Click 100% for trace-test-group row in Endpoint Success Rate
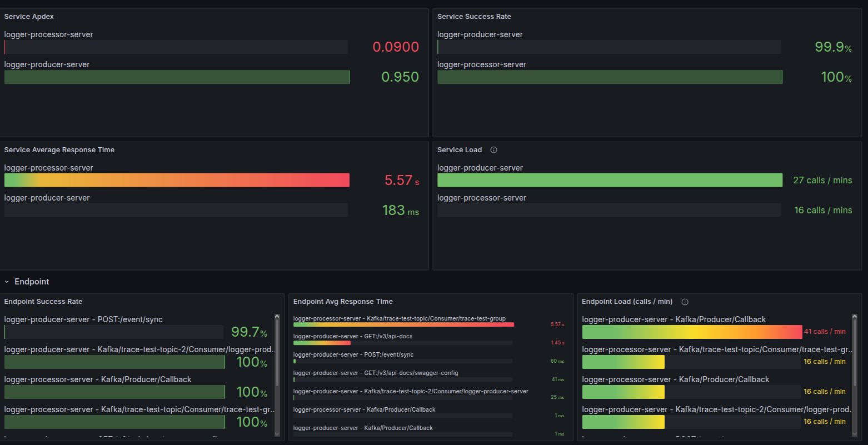 coord(252,422)
